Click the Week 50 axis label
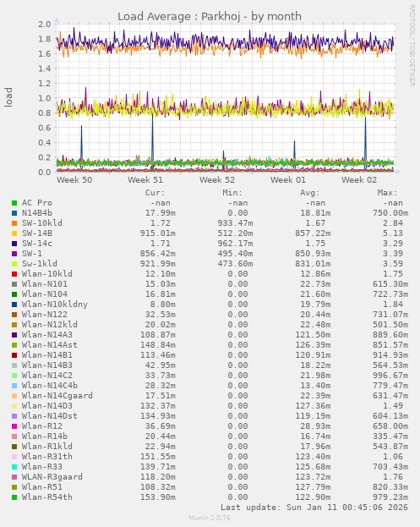 (x=74, y=180)
